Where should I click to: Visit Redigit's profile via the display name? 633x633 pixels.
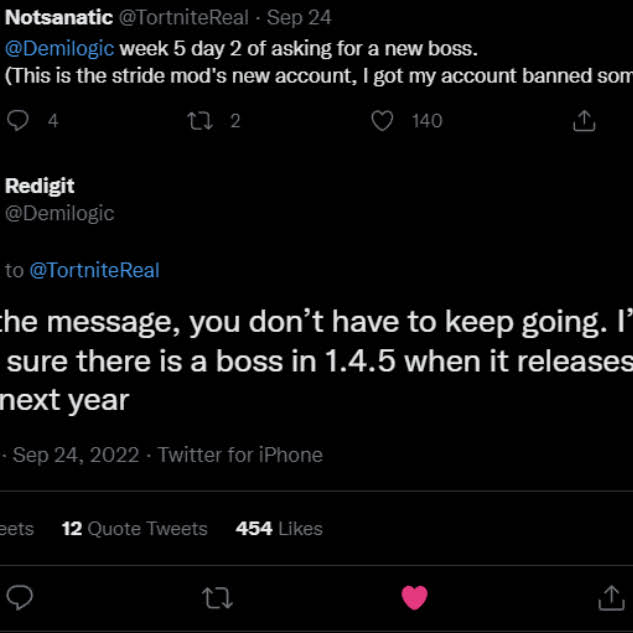point(40,186)
